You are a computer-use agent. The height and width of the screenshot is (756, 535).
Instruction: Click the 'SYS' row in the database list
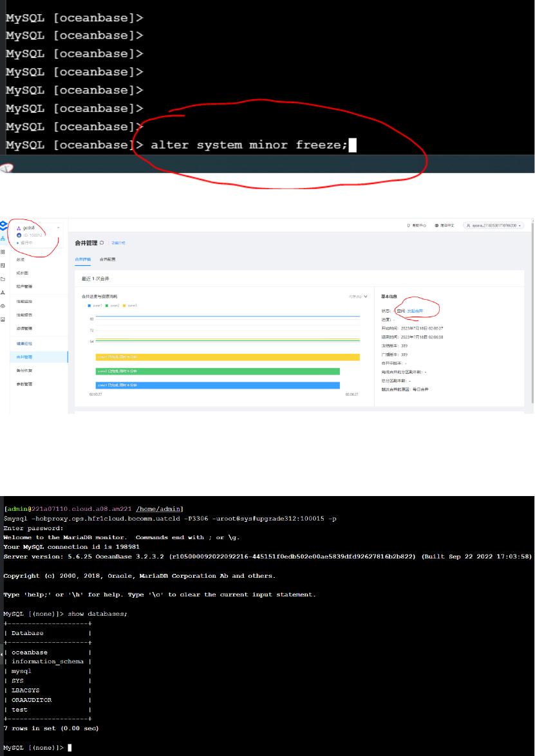[x=17, y=681]
